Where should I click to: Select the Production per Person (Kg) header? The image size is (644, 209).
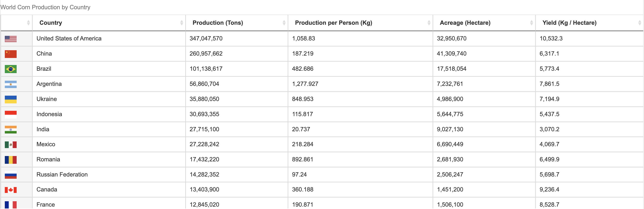[334, 23]
